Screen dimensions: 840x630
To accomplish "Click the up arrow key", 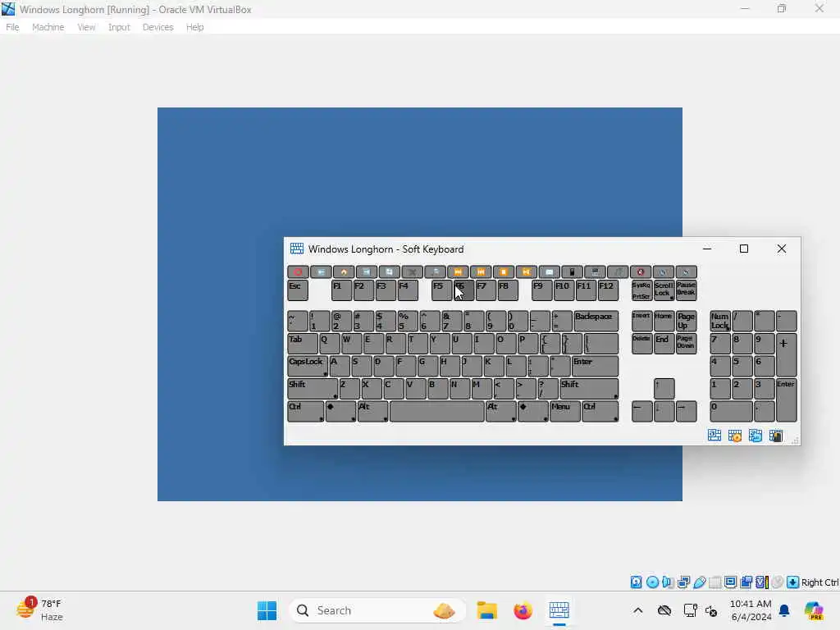I will tap(664, 388).
